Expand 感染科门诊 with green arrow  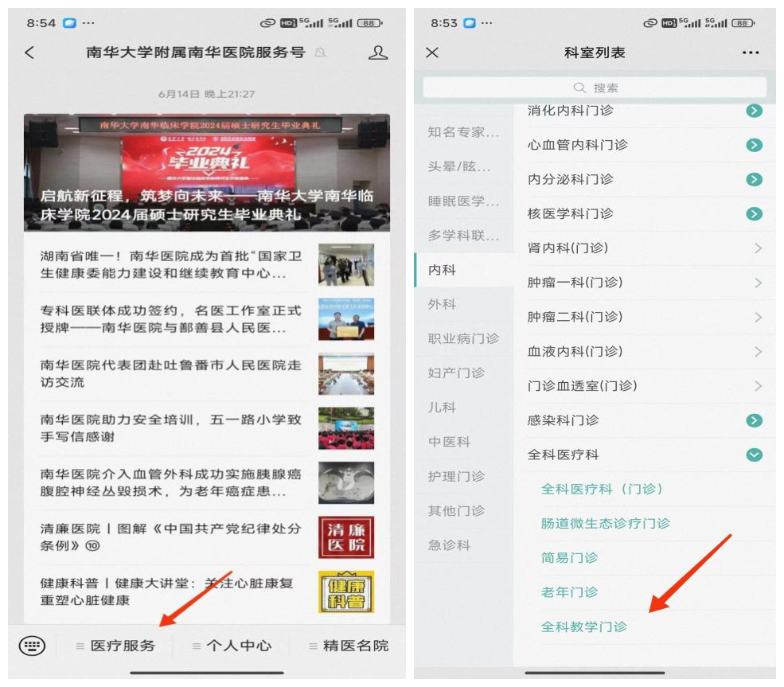tap(754, 420)
